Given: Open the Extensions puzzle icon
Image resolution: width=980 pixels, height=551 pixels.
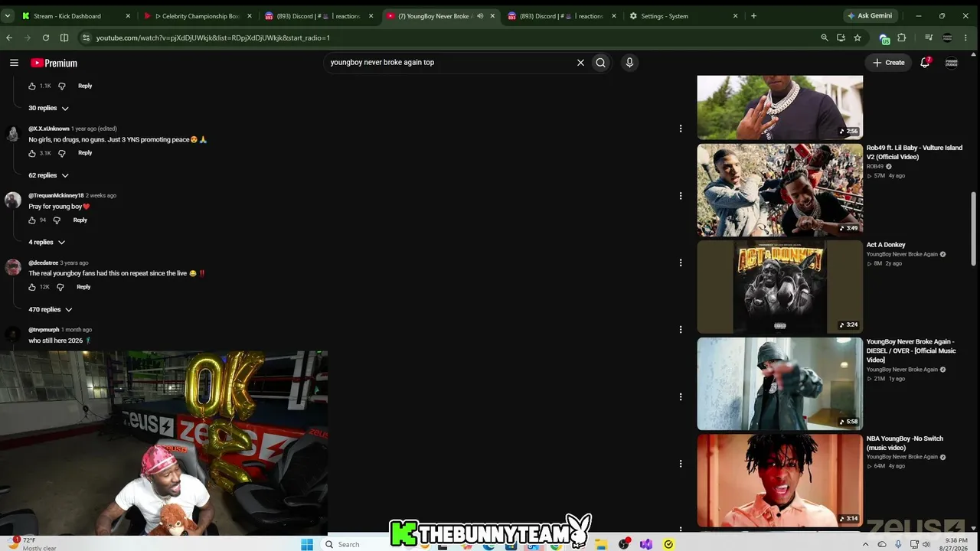Looking at the screenshot, I should pos(902,37).
